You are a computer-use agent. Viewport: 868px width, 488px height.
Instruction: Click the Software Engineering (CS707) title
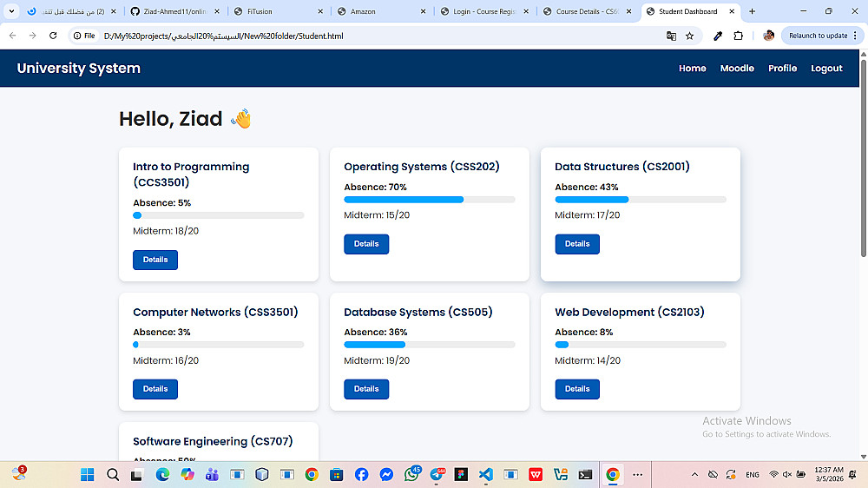click(213, 441)
